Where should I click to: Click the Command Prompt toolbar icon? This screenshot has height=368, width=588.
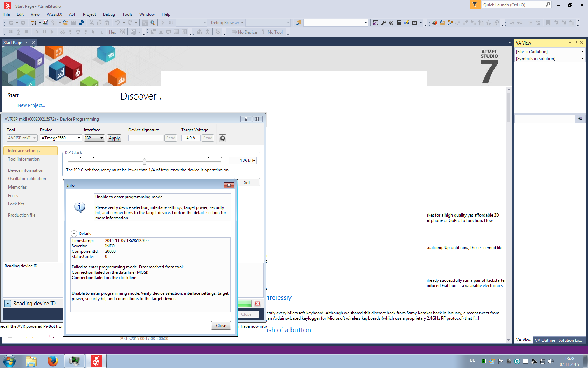pyautogui.click(x=415, y=23)
